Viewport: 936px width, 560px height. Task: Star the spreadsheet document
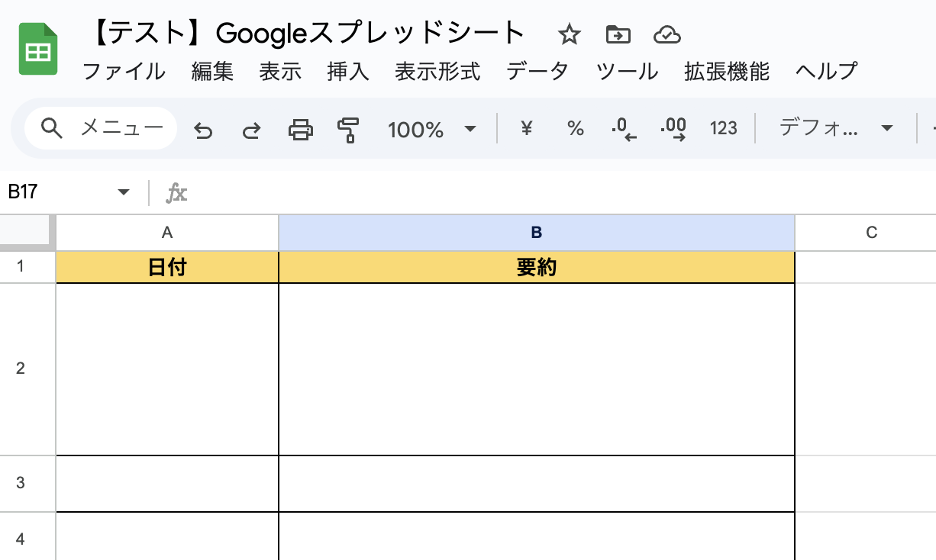[x=569, y=34]
